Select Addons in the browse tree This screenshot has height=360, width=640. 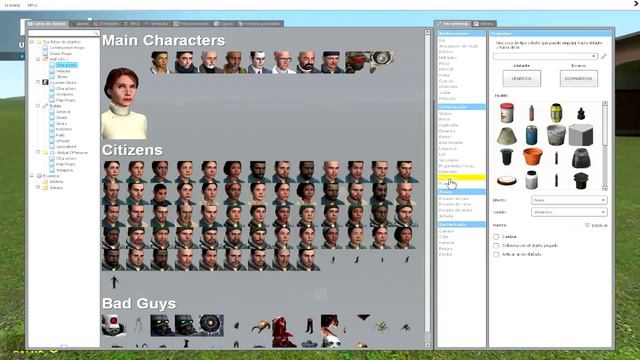[56, 182]
